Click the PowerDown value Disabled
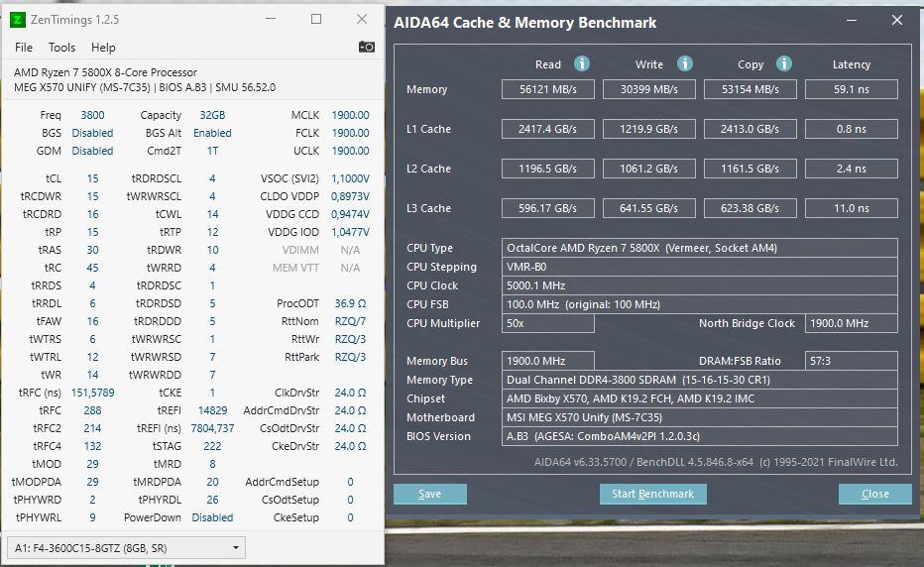The width and height of the screenshot is (924, 567). click(212, 517)
